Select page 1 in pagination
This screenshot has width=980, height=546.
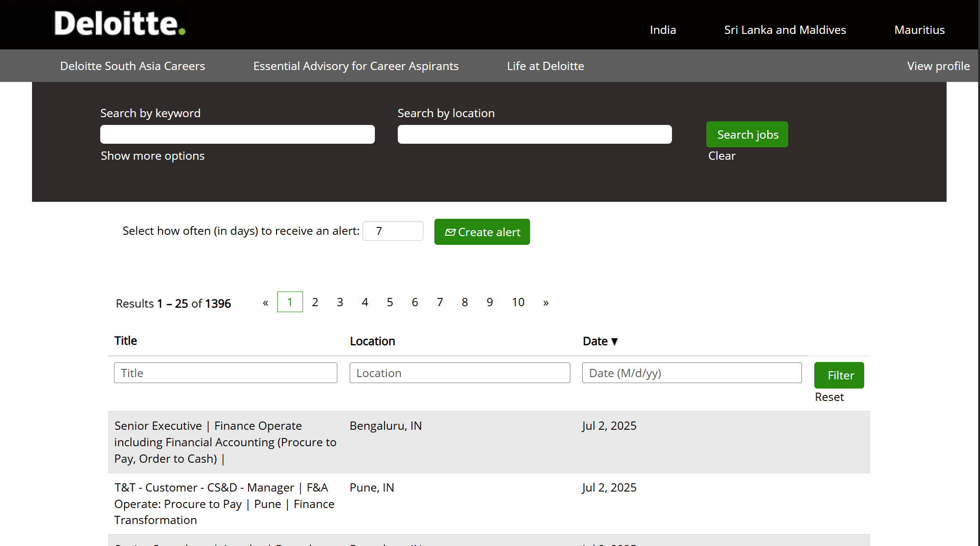click(x=290, y=302)
